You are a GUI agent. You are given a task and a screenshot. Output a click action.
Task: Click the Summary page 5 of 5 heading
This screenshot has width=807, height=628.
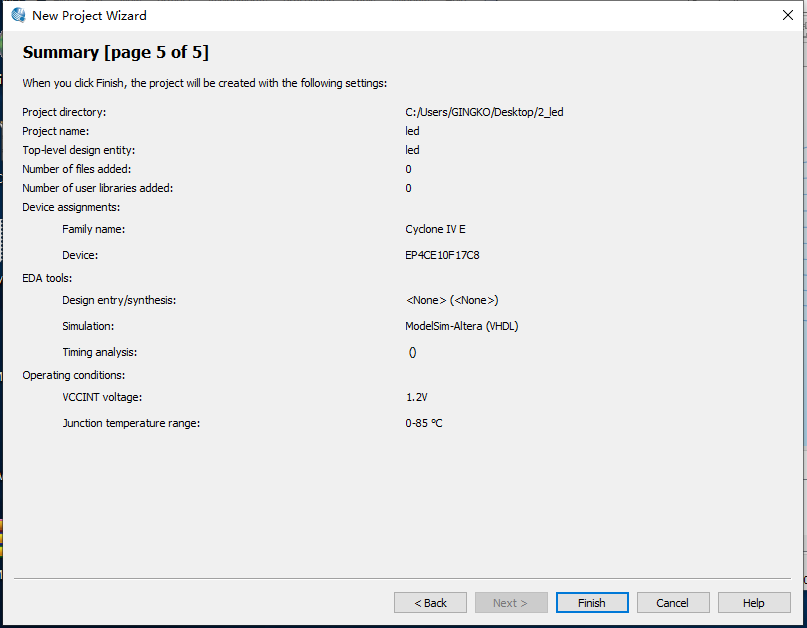[115, 53]
